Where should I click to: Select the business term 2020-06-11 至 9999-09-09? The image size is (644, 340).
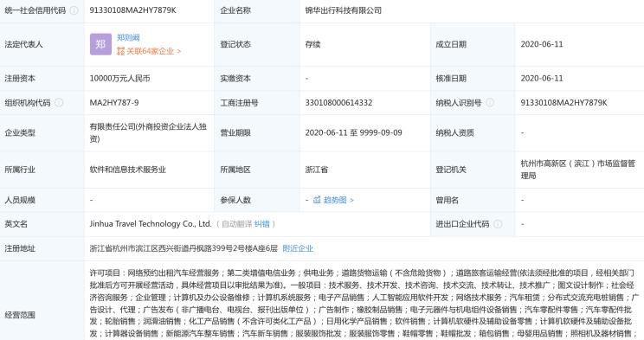353,132
